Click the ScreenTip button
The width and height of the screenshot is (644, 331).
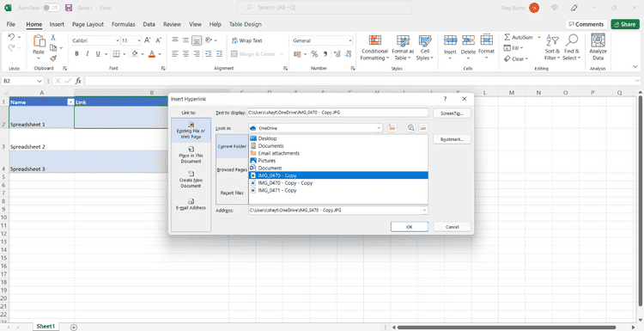point(452,113)
